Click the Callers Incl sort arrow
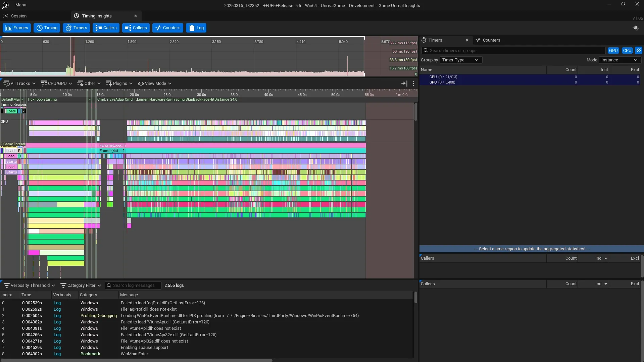Screen dimensions: 644x362 point(606,259)
